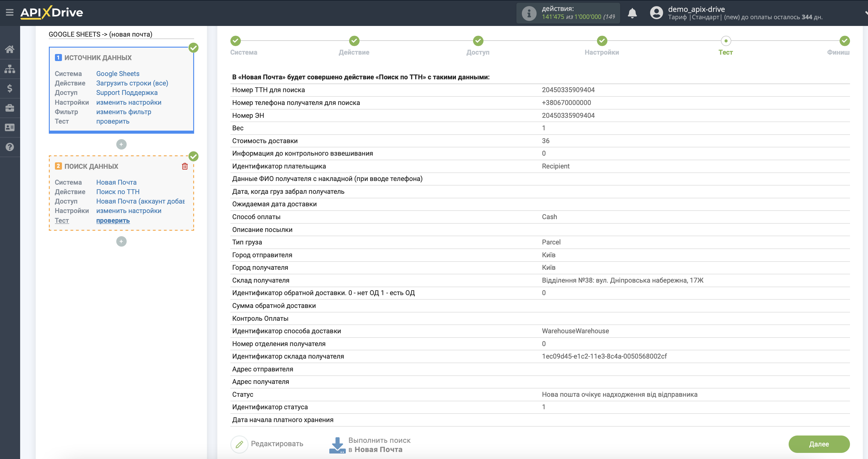Click warehouse identifier 1ec09d45-e1c2 value
This screenshot has height=459, width=868.
pyautogui.click(x=604, y=356)
